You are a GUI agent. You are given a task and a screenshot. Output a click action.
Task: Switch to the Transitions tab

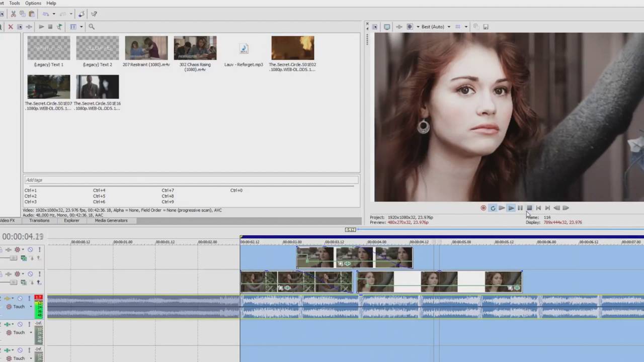pos(39,221)
